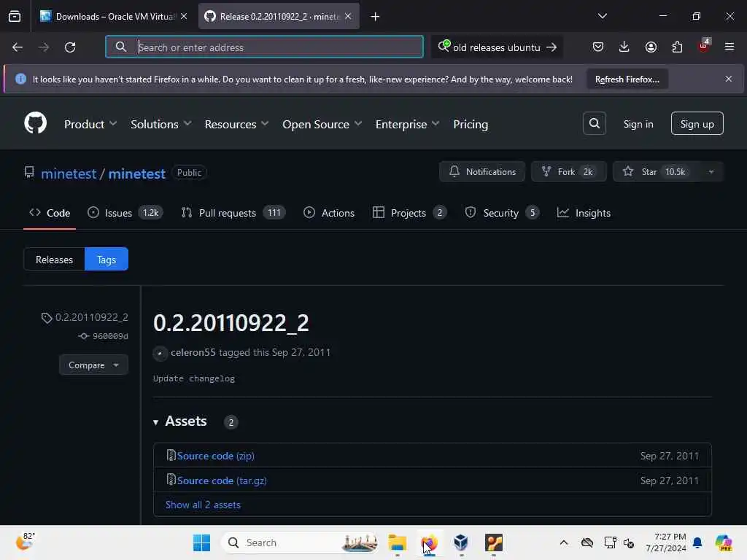Close the Release 0.2.20110922_2 tab
This screenshot has height=560, width=747.
[x=348, y=16]
